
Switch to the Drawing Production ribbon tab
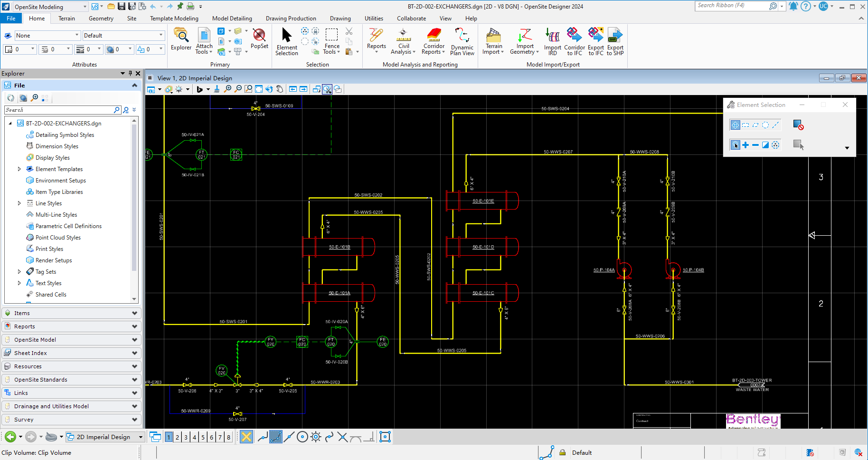pyautogui.click(x=291, y=18)
